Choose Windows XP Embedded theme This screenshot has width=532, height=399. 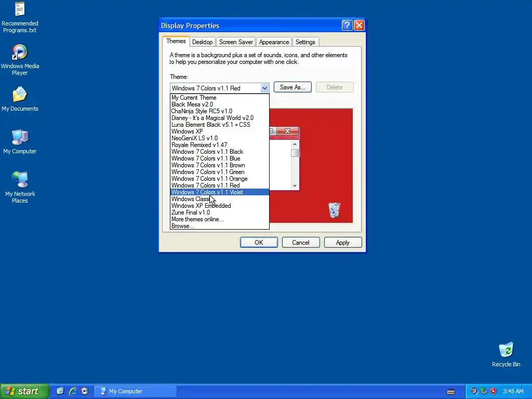(220, 206)
